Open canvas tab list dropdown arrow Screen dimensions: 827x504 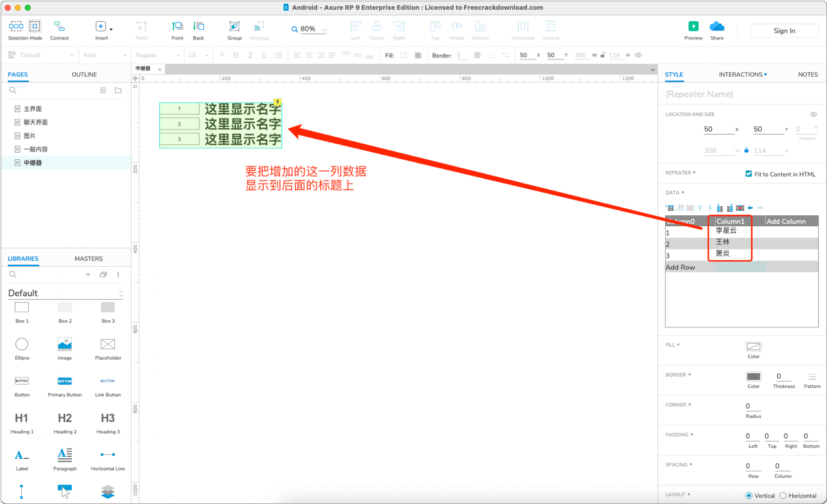[x=652, y=70]
